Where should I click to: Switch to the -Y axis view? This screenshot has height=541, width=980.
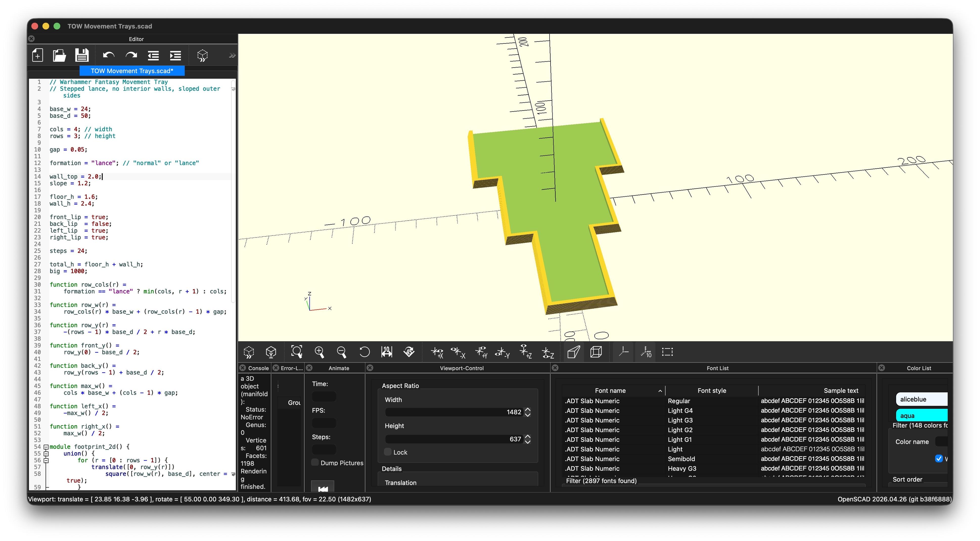(x=502, y=352)
